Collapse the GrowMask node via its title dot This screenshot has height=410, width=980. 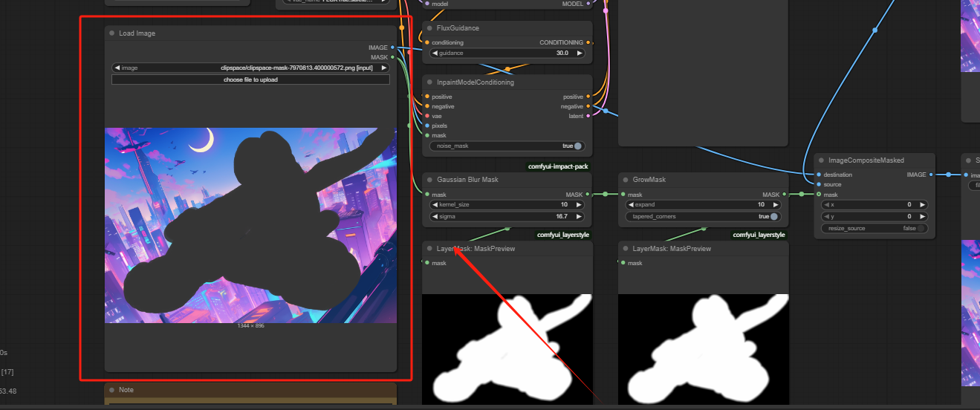point(626,180)
